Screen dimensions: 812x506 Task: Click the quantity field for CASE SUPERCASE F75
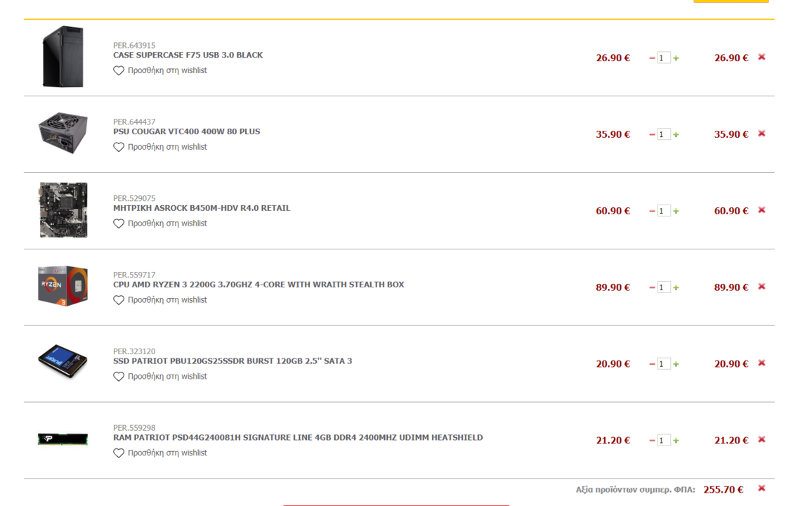[664, 58]
